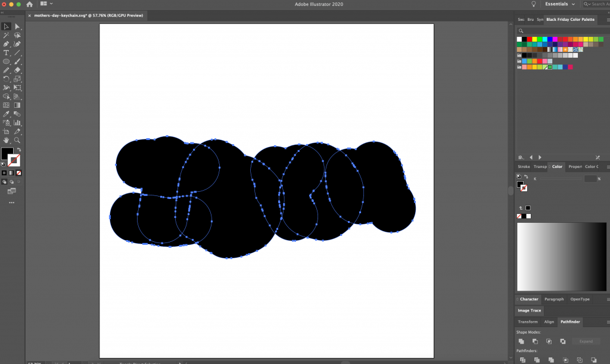Select the Perspective Grid tool
This screenshot has width=610, height=364.
[17, 97]
